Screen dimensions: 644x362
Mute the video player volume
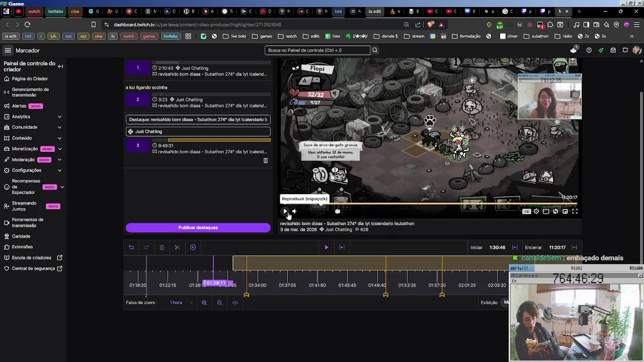pyautogui.click(x=294, y=212)
